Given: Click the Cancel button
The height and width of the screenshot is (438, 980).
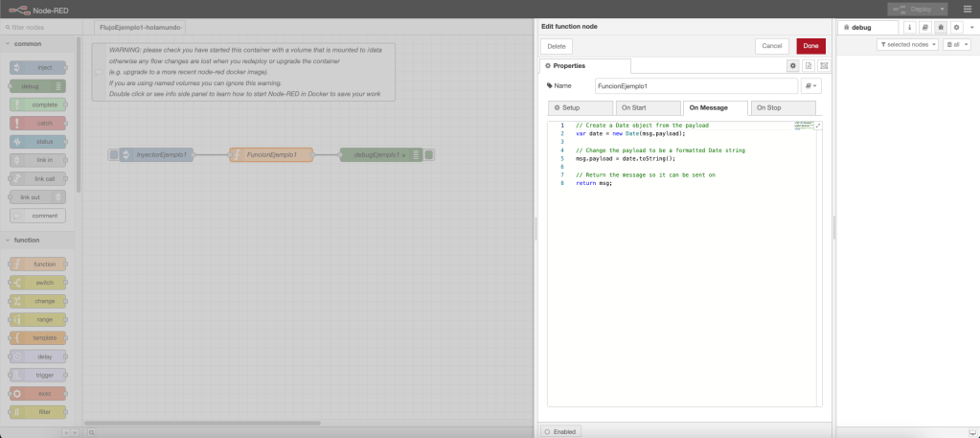Looking at the screenshot, I should pyautogui.click(x=772, y=46).
